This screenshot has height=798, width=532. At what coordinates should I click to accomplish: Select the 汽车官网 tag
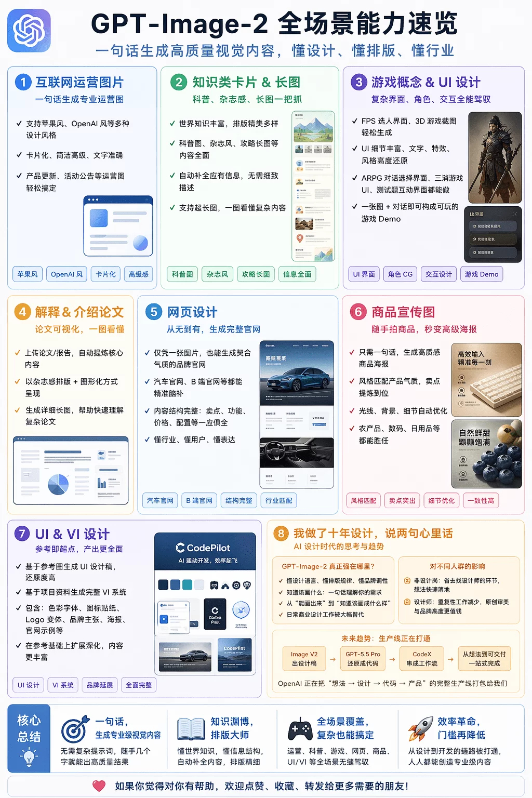pyautogui.click(x=160, y=501)
